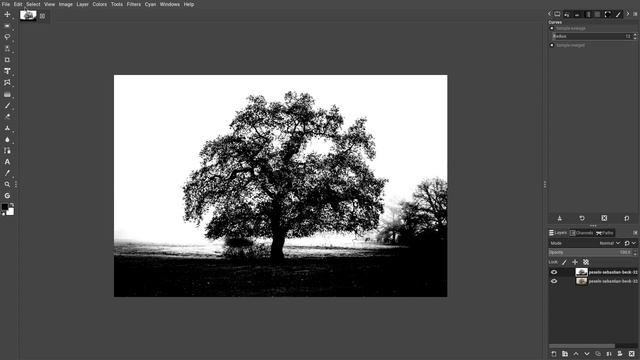640x360 pixels.
Task: Select the top layer thumbnail
Action: [x=581, y=272]
